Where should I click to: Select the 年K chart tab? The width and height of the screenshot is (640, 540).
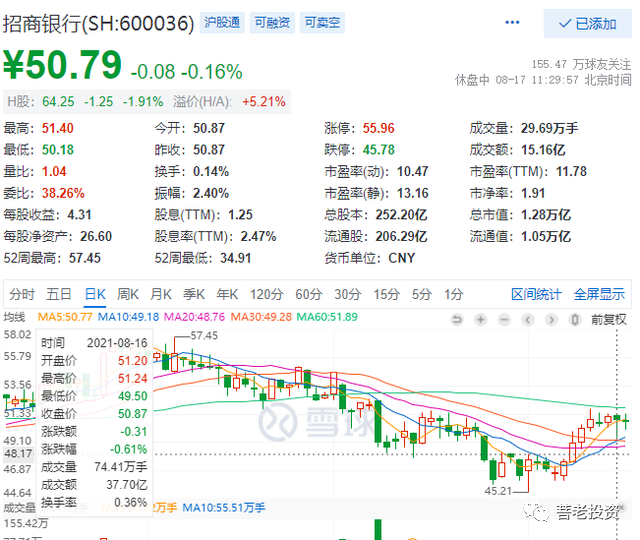[x=227, y=294]
